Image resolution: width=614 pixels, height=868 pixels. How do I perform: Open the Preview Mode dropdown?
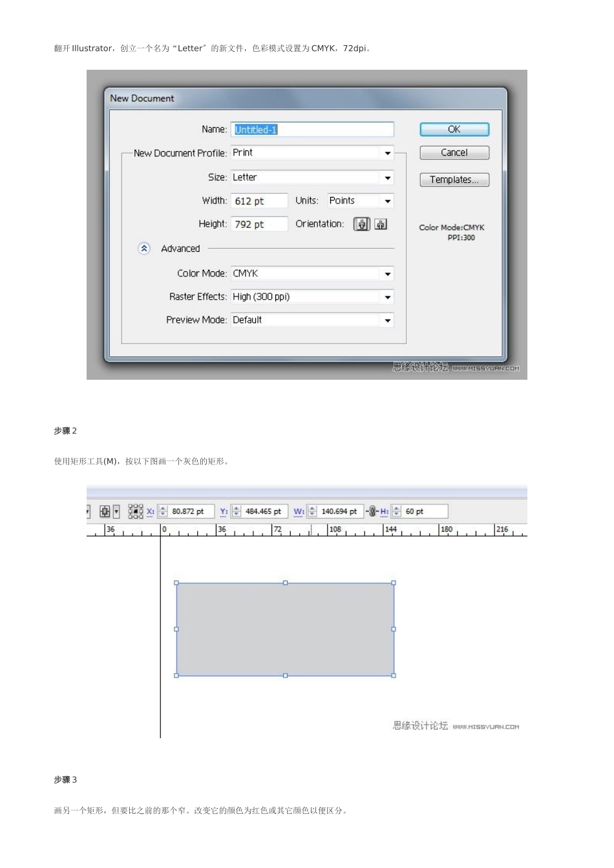click(x=312, y=320)
